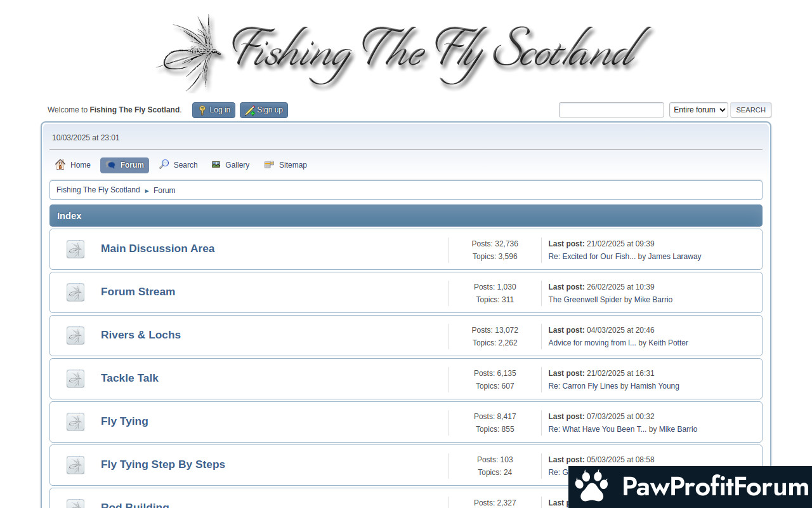Open the Forum Stream board
Image resolution: width=812 pixels, height=508 pixels.
pos(138,291)
